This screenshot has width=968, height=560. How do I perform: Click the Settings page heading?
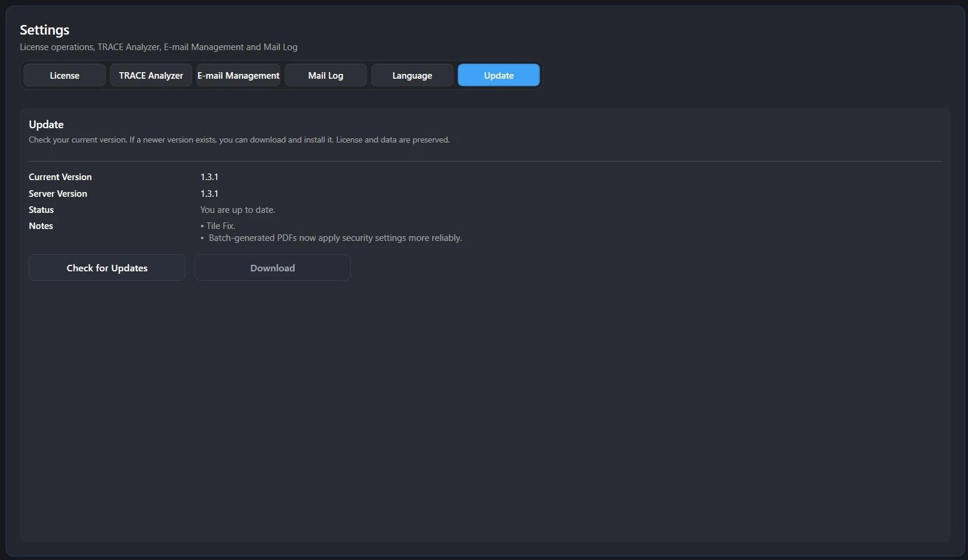pos(45,29)
